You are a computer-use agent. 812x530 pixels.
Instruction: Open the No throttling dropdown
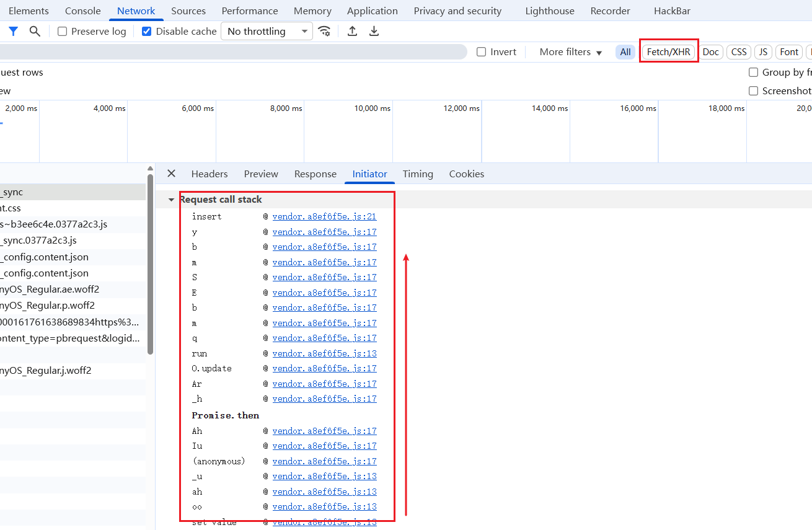coord(267,31)
